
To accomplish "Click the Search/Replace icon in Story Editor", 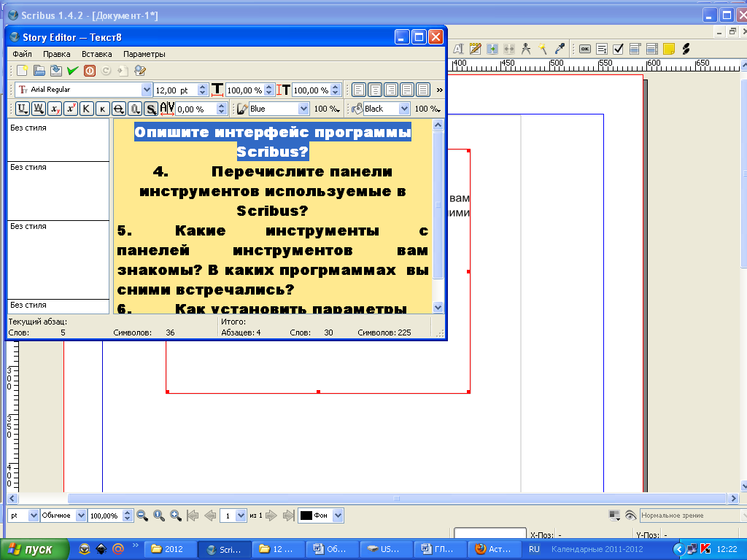I will (139, 71).
